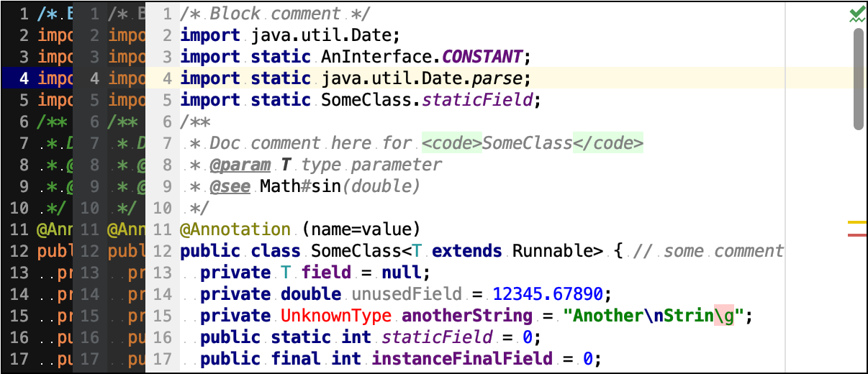
Task: Click the "@param" doc tag
Action: pyautogui.click(x=240, y=165)
